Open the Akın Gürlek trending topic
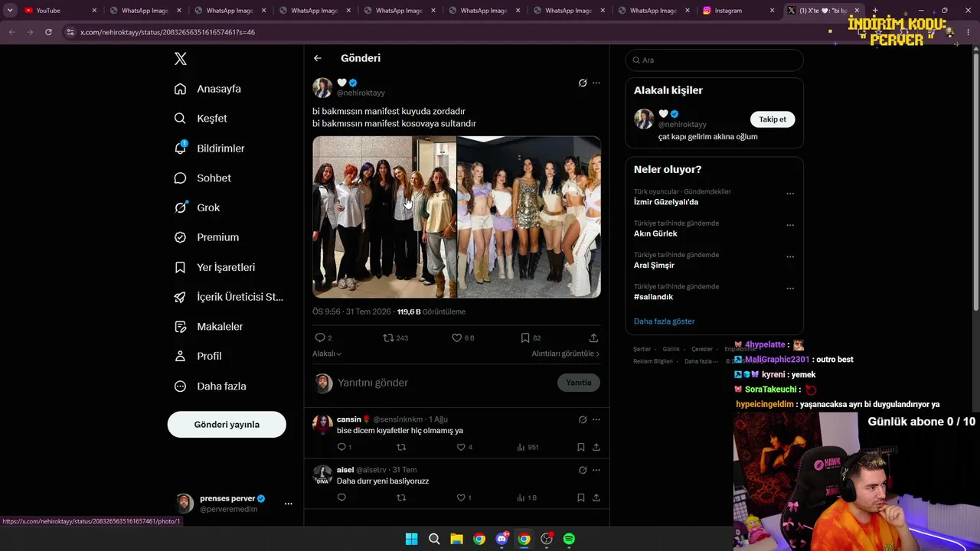 (x=655, y=233)
